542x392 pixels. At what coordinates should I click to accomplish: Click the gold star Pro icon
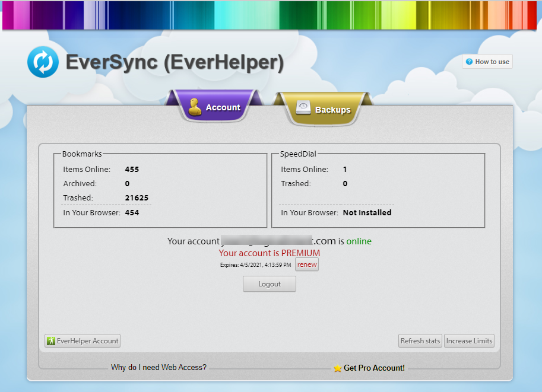338,368
